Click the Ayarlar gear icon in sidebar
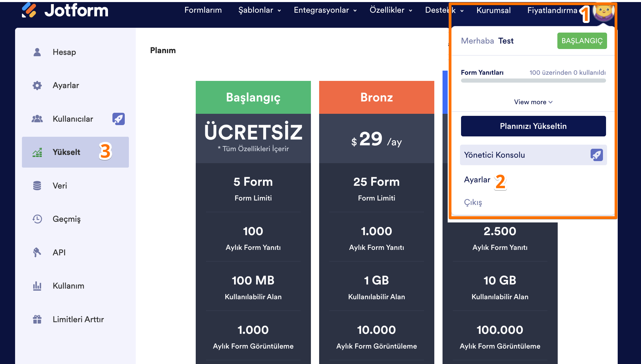 pyautogui.click(x=37, y=85)
